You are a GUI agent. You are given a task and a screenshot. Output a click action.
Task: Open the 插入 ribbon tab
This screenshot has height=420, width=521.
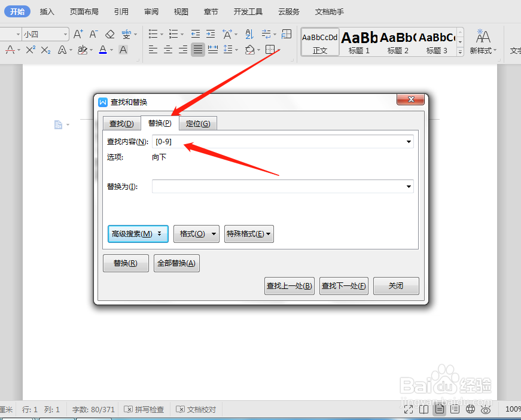pos(47,11)
